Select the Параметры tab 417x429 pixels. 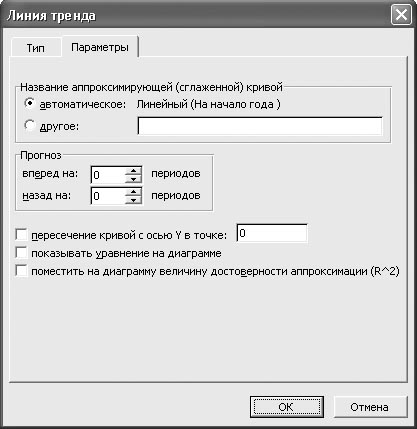click(100, 47)
